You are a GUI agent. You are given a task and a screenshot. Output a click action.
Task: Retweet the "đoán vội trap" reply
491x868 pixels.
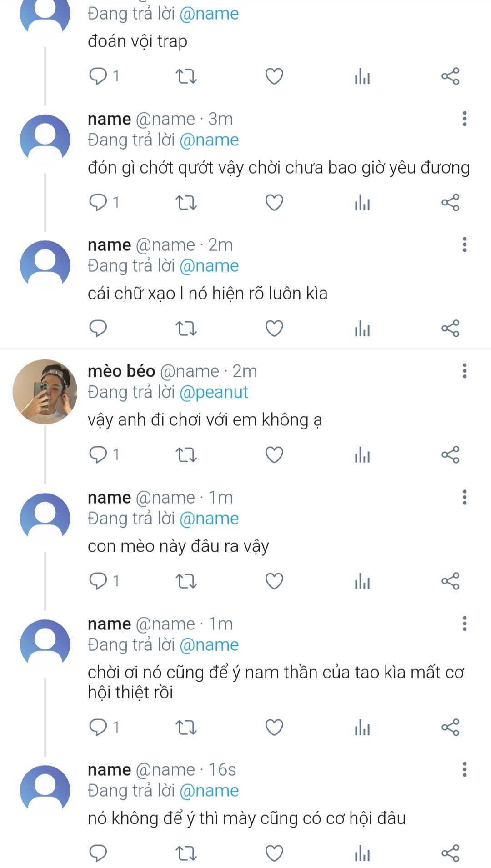[x=186, y=76]
